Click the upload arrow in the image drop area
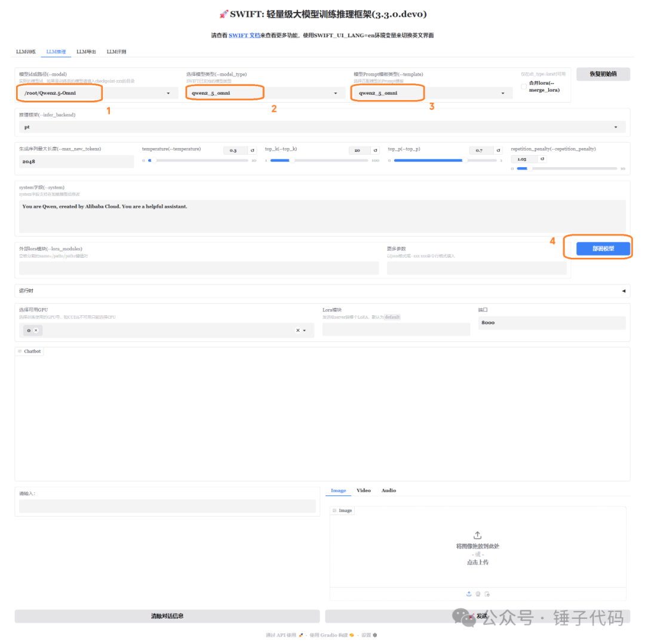This screenshot has height=644, width=645. coord(477,535)
